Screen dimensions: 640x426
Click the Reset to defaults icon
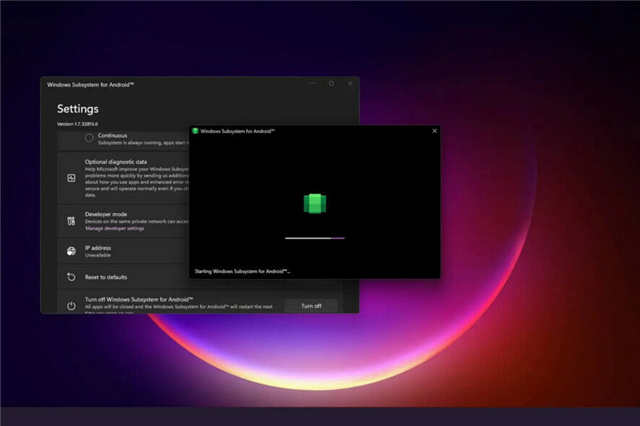pos(71,277)
